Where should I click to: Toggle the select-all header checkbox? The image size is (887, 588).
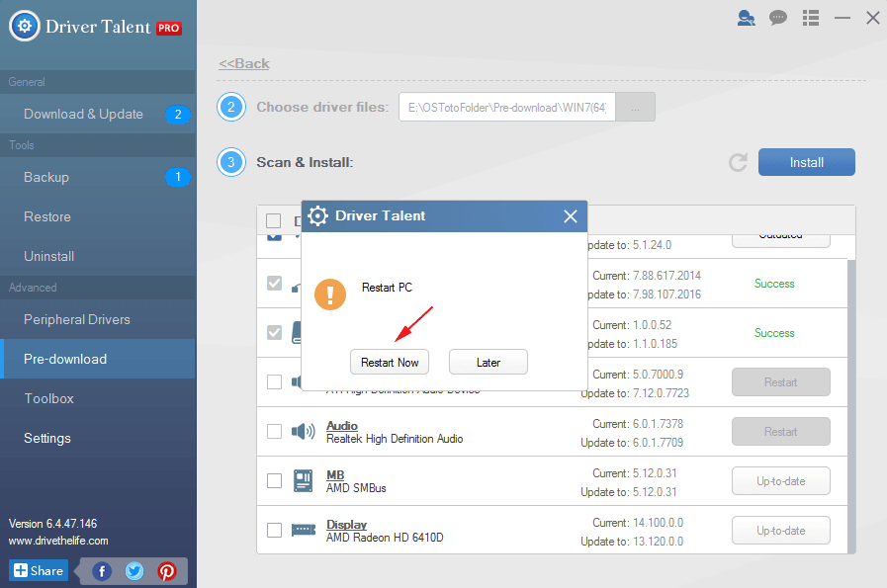pos(273,220)
